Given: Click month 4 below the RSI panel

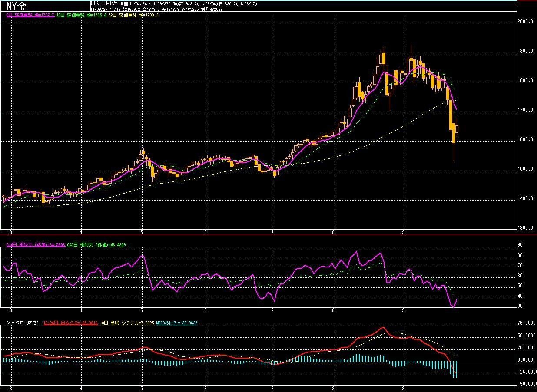Looking at the screenshot, I should pos(82,310).
